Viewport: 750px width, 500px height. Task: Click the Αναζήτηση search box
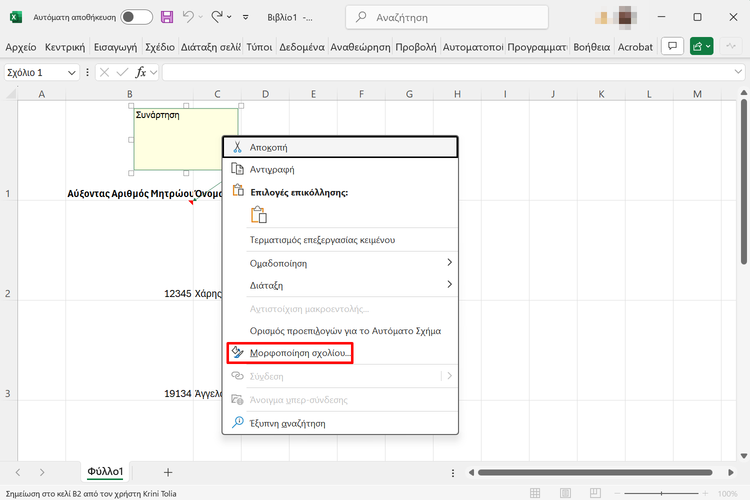tap(447, 18)
